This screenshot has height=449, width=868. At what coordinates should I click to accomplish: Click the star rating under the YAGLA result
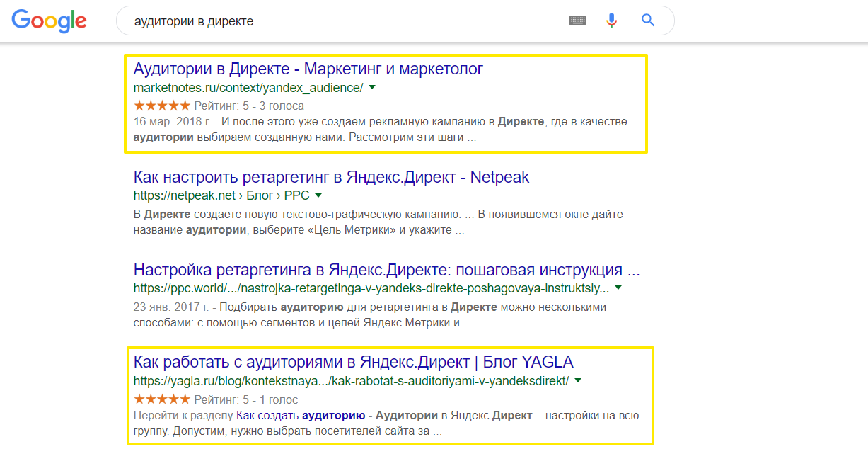tap(161, 399)
